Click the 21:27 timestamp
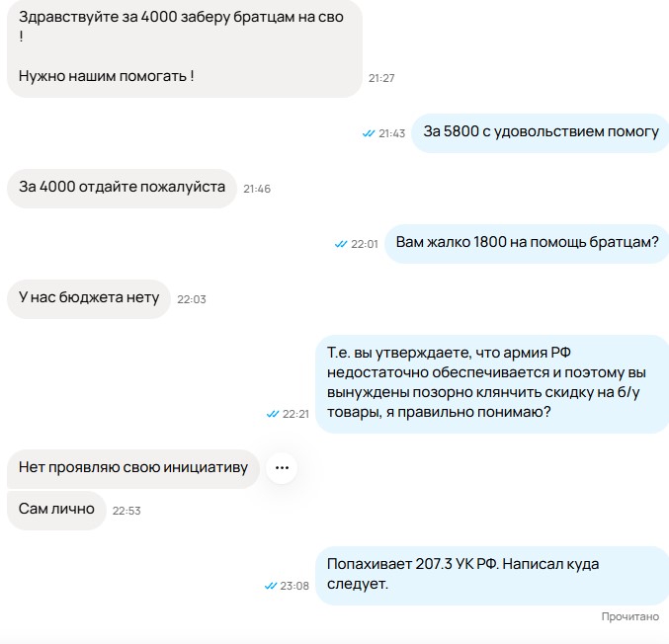The image size is (669, 644). pyautogui.click(x=381, y=78)
